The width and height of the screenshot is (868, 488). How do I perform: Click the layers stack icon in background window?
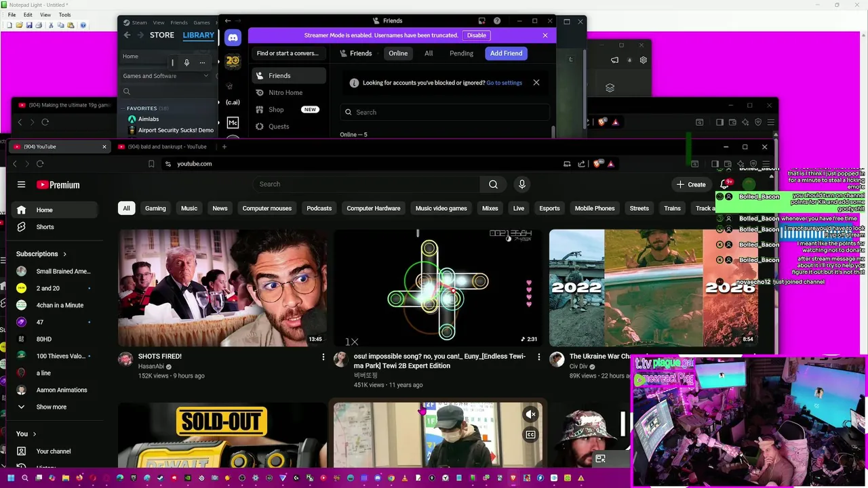point(610,87)
